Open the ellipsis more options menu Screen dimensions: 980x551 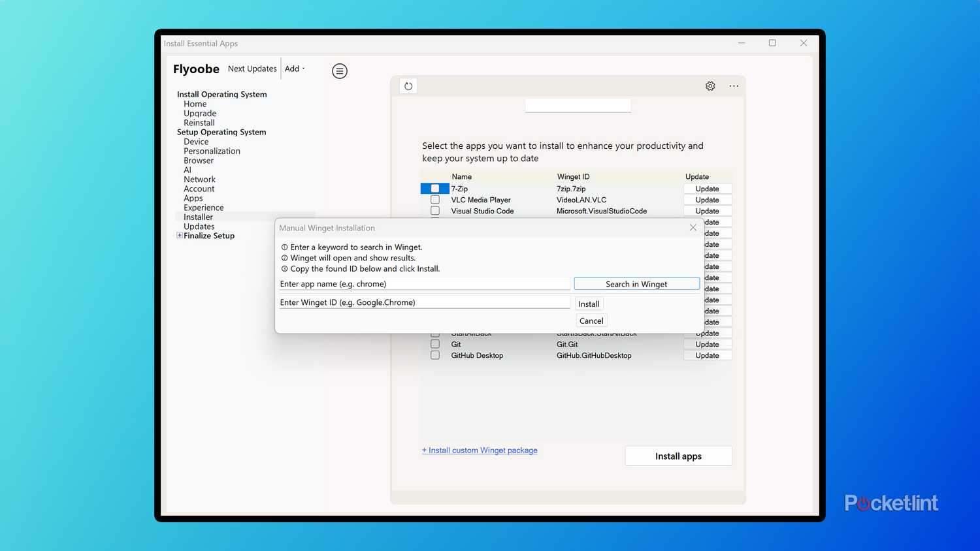tap(734, 86)
